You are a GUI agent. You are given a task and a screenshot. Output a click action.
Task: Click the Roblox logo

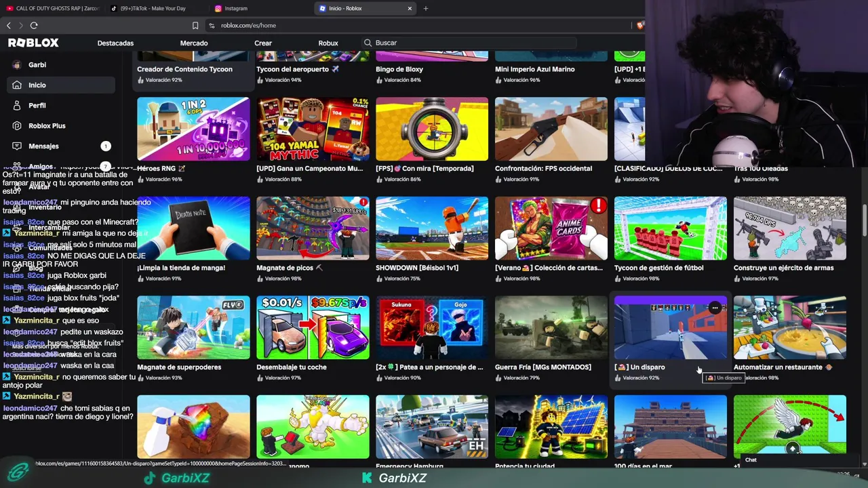coord(33,43)
